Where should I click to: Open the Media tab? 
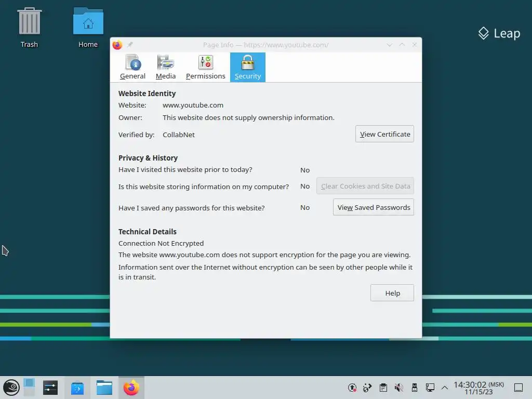coord(166,67)
